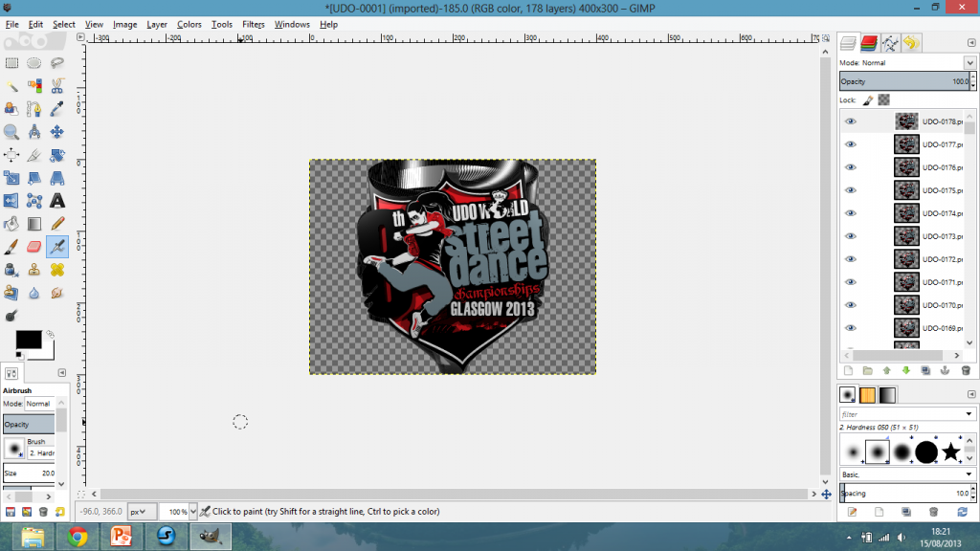The image size is (980, 551).
Task: Create a new layer with the panel button
Action: [848, 371]
